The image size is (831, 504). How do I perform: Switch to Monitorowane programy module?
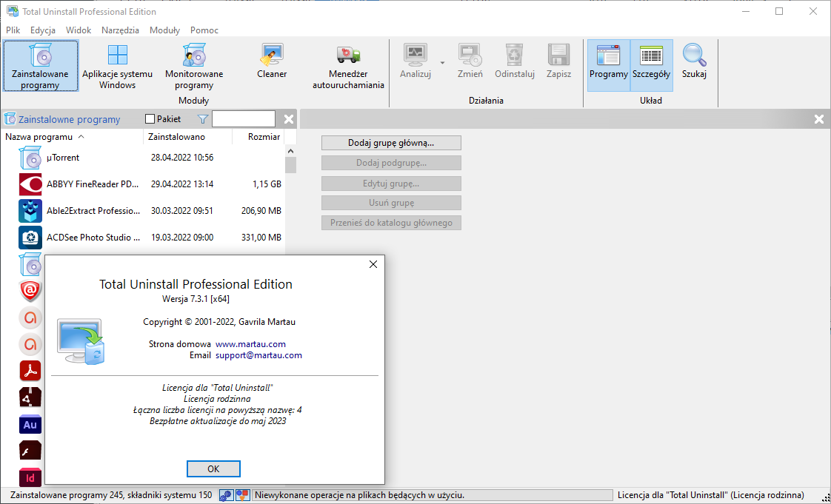(x=194, y=66)
